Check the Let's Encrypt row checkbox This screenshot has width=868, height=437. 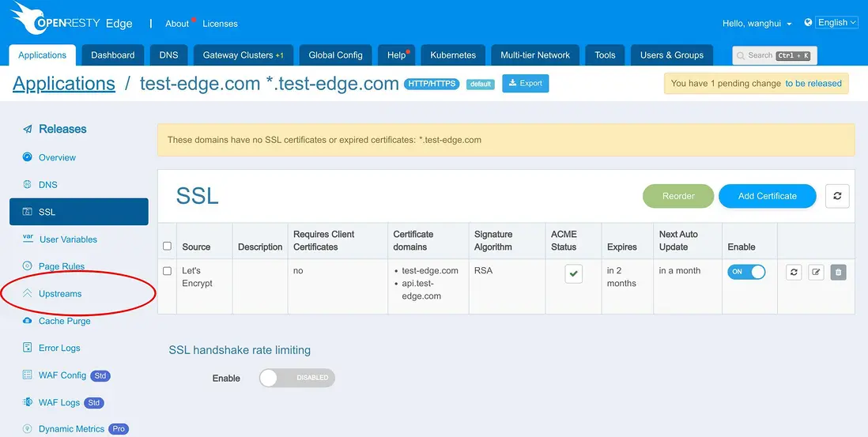pyautogui.click(x=167, y=271)
